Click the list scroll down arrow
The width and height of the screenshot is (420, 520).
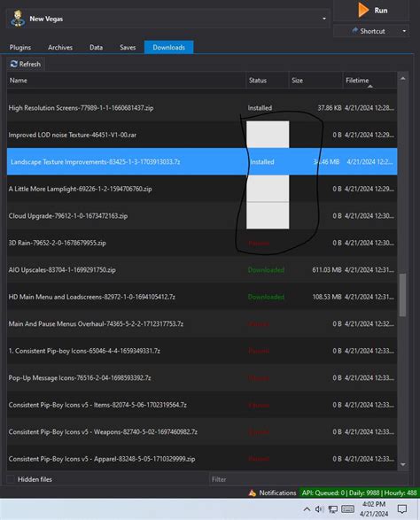coord(403,464)
